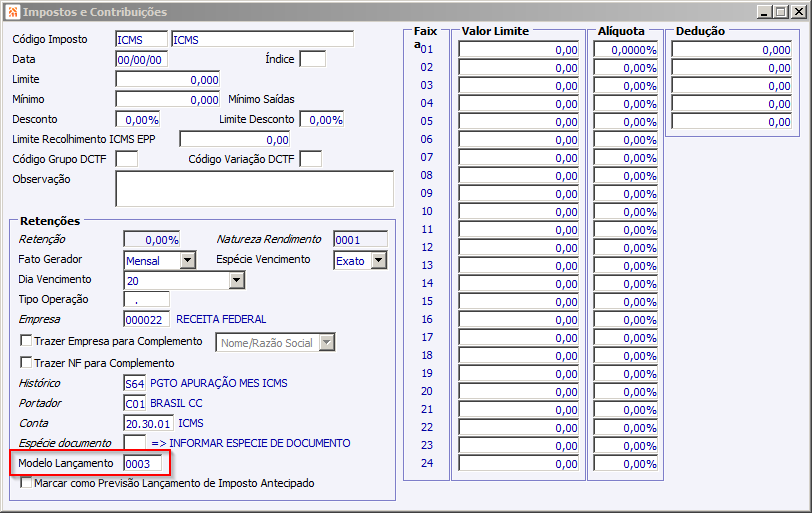Click the application icon in the title bar
The image size is (812, 513).
coord(13,11)
